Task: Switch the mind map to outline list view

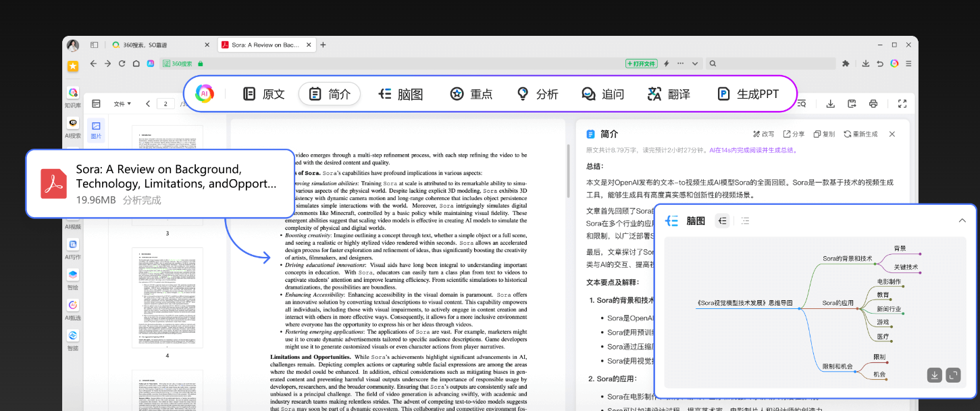Action: [746, 220]
